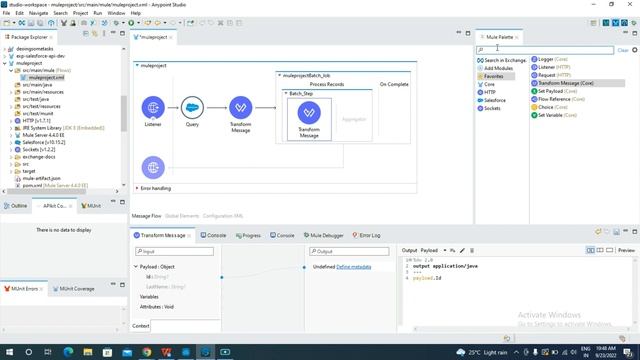The width and height of the screenshot is (640, 360).
Task: Click the Mule Palette search field
Action: [x=544, y=50]
